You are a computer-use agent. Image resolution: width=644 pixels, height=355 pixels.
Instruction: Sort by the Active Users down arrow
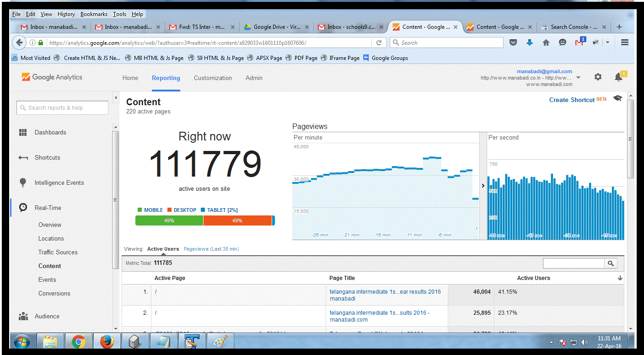pyautogui.click(x=620, y=278)
